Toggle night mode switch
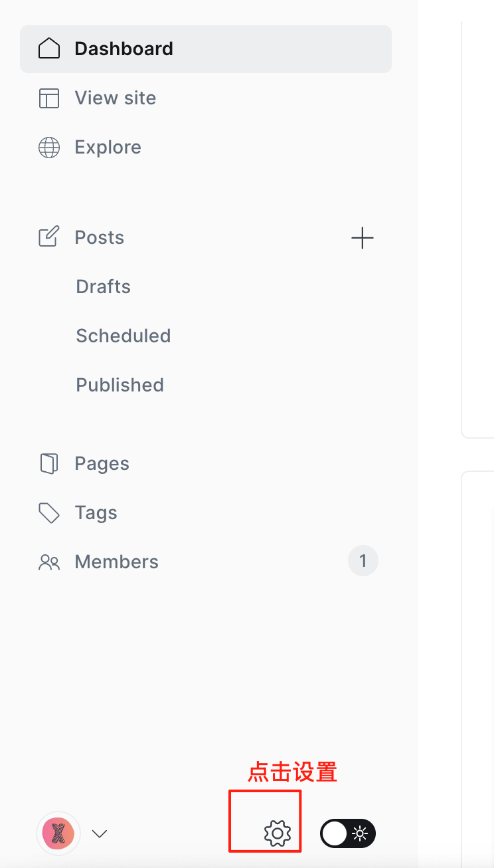This screenshot has width=494, height=868. click(348, 833)
